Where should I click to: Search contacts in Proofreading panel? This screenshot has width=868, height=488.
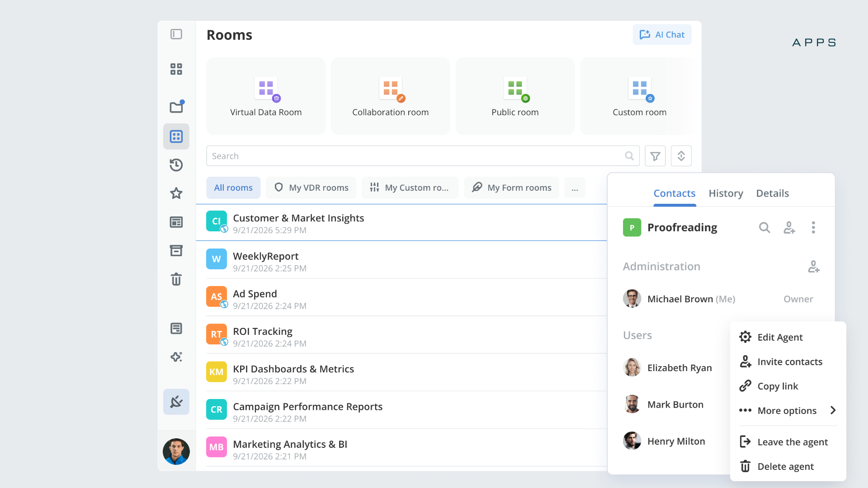click(x=764, y=227)
